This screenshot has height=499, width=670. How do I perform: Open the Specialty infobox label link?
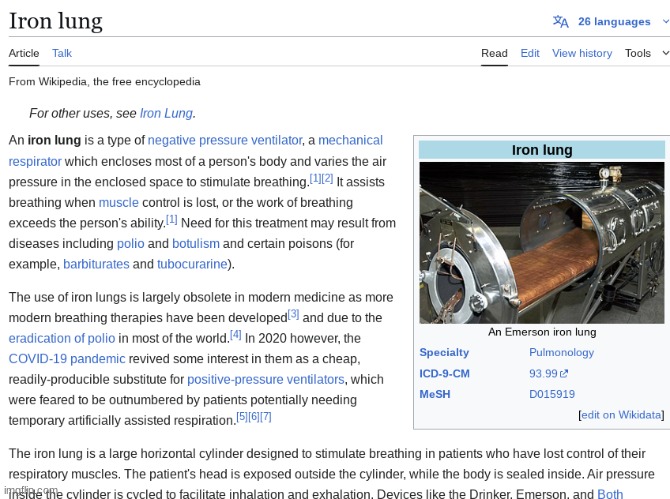(x=444, y=352)
